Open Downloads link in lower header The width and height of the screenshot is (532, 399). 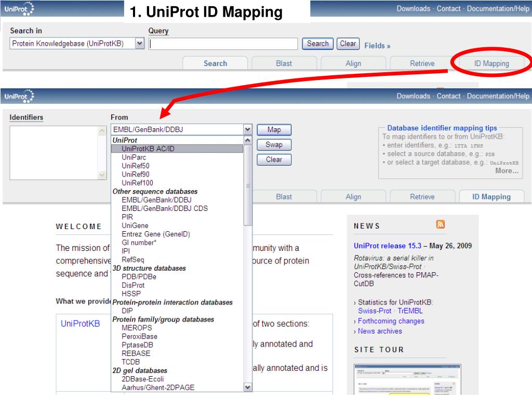(x=413, y=96)
